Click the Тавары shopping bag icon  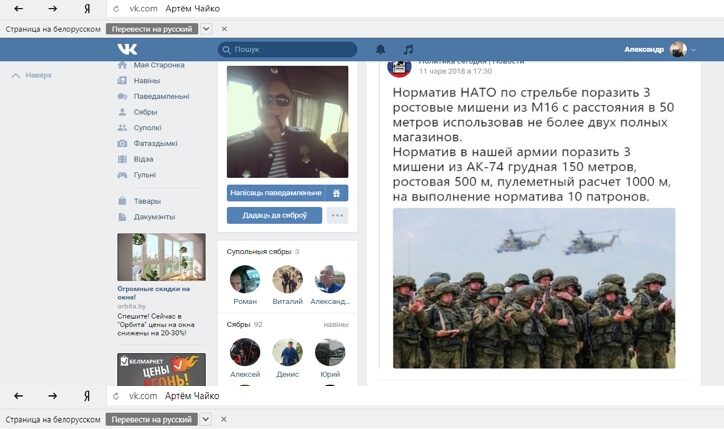(122, 201)
